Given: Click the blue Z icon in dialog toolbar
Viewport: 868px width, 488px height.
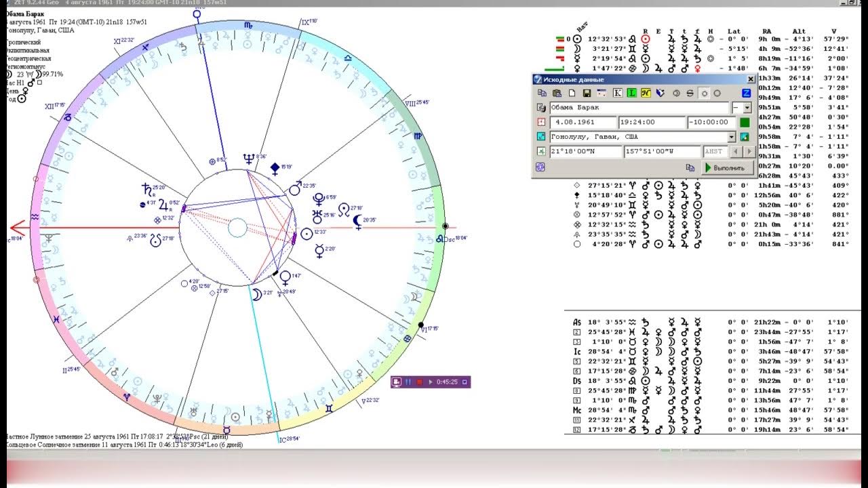Looking at the screenshot, I should (746, 94).
